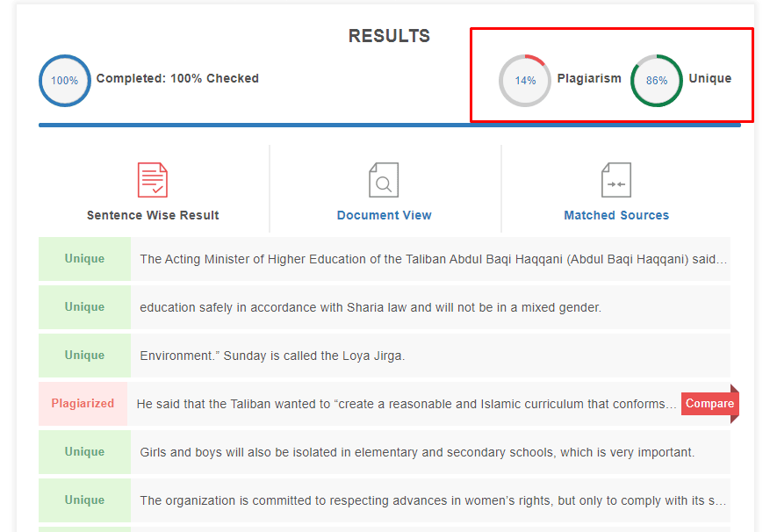770x532 pixels.
Task: Click the 14% plagiarism circle gauge
Action: coord(525,81)
